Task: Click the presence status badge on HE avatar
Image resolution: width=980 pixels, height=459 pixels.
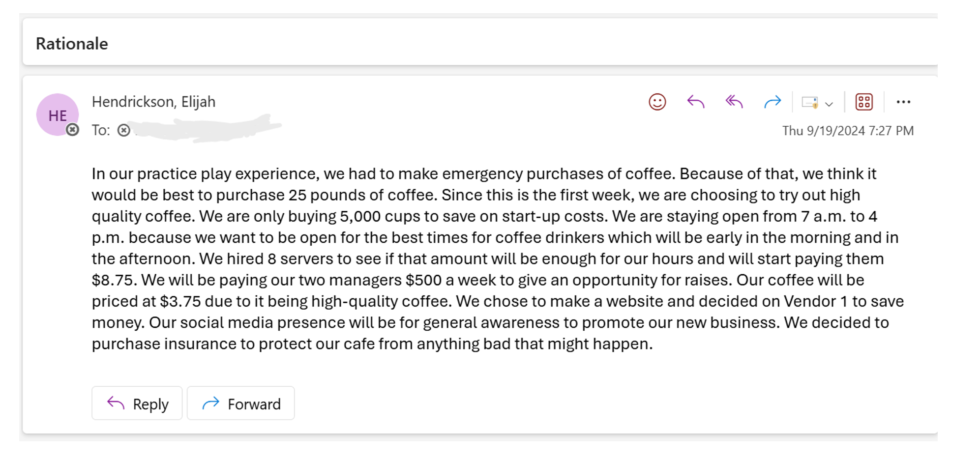Action: coord(73,130)
